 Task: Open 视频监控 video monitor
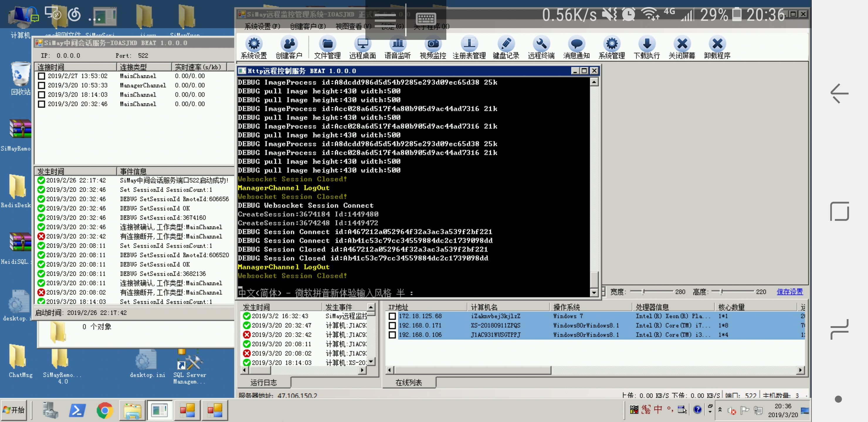pos(433,48)
